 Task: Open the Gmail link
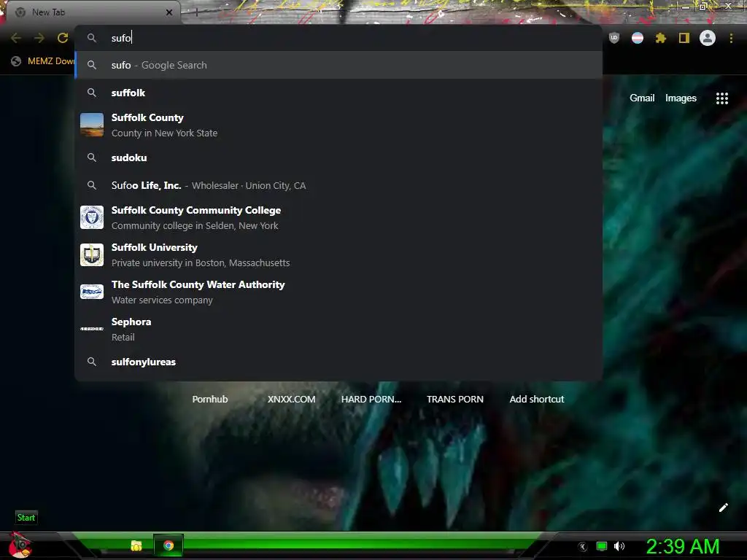[x=642, y=98]
